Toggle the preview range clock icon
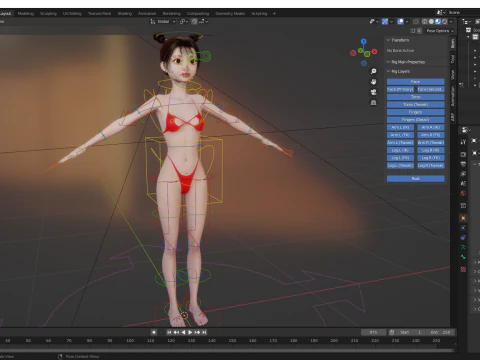 pyautogui.click(x=392, y=332)
